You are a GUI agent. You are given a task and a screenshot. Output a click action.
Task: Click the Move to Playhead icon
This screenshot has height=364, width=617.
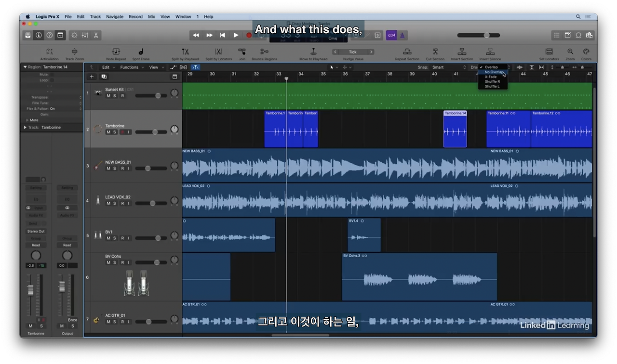[313, 52]
